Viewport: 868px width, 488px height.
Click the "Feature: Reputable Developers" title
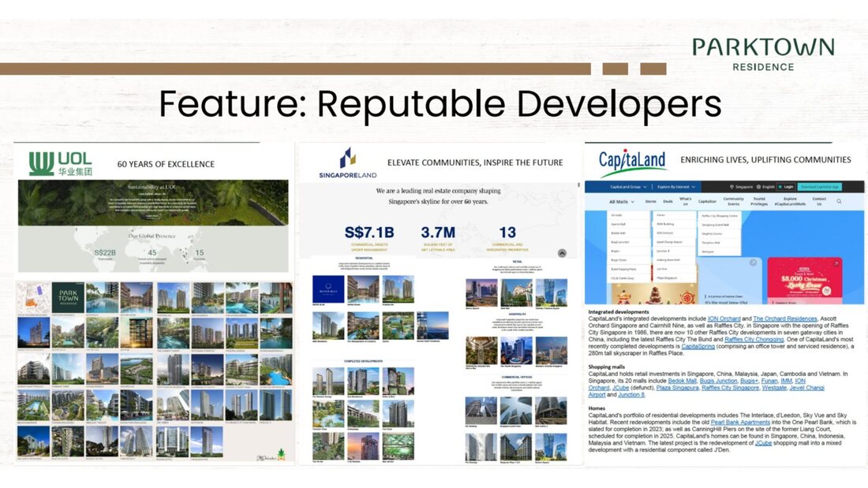pyautogui.click(x=440, y=104)
